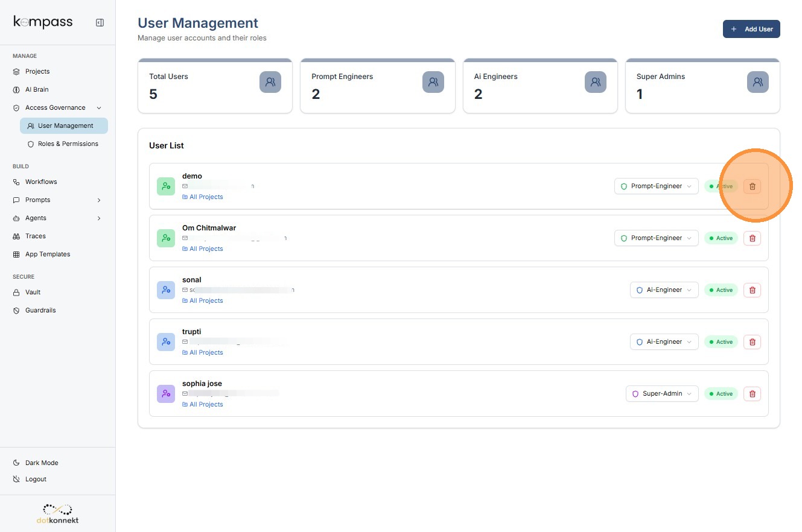Click the Access Governance shield icon

(x=16, y=108)
